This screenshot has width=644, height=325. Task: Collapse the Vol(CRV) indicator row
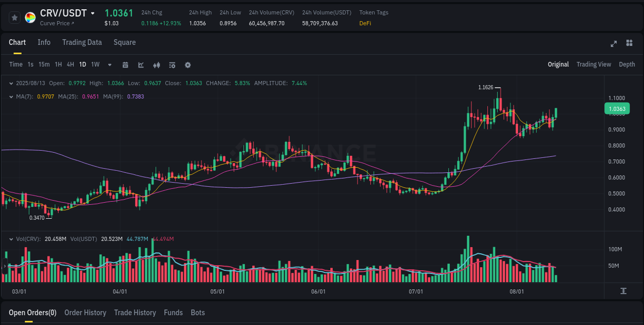[x=11, y=238]
